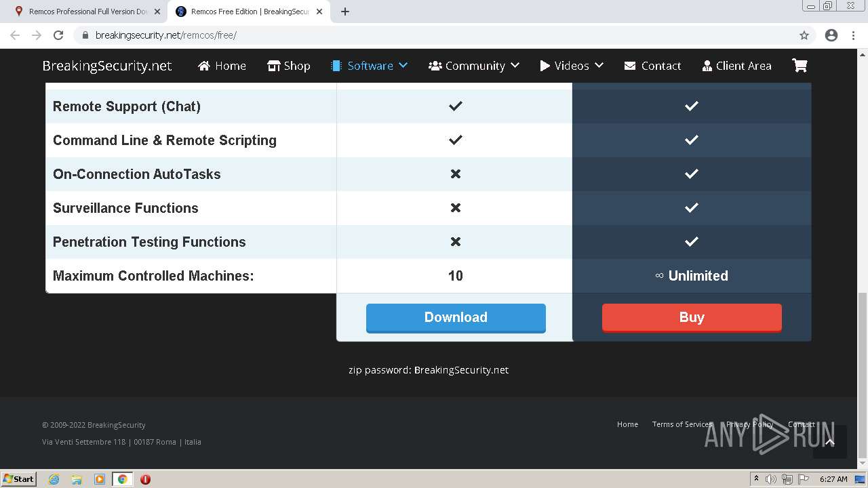Open the Privacy Policy footer link
Image resolution: width=868 pixels, height=488 pixels.
(749, 424)
